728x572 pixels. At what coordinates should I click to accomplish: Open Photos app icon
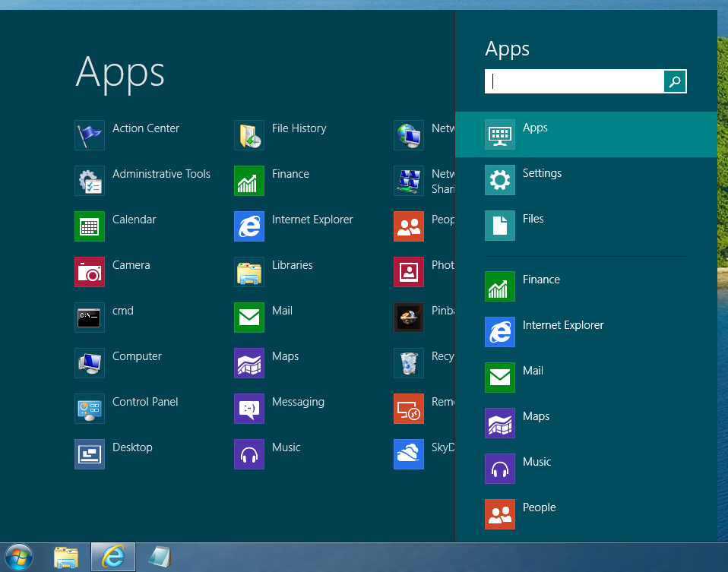409,272
